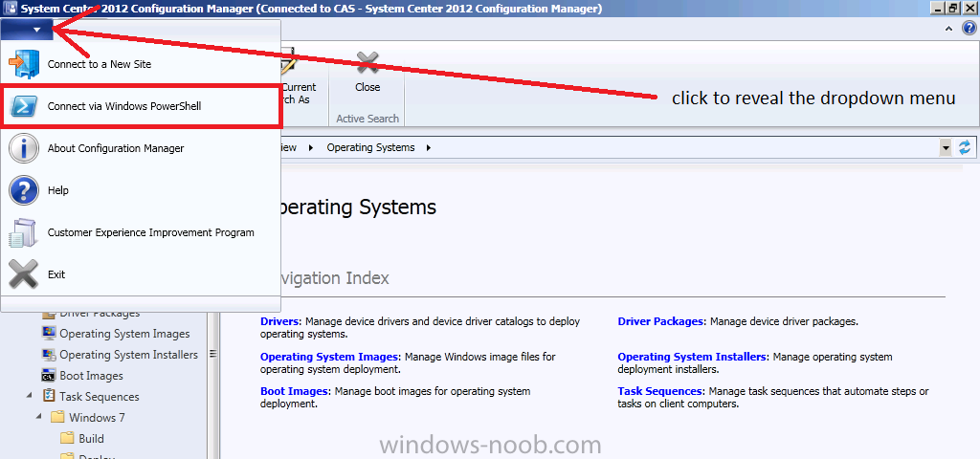Click the Exit X icon in the menu
The image size is (980, 459).
coord(23,274)
